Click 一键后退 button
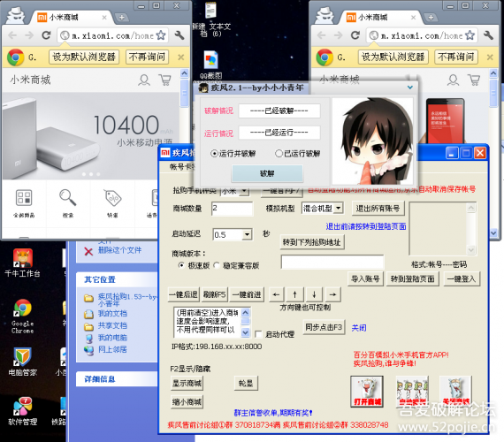 click(184, 294)
